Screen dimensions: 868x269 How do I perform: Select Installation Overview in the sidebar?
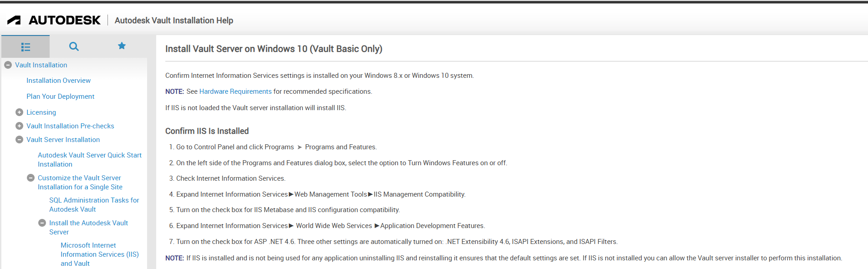[x=58, y=80]
